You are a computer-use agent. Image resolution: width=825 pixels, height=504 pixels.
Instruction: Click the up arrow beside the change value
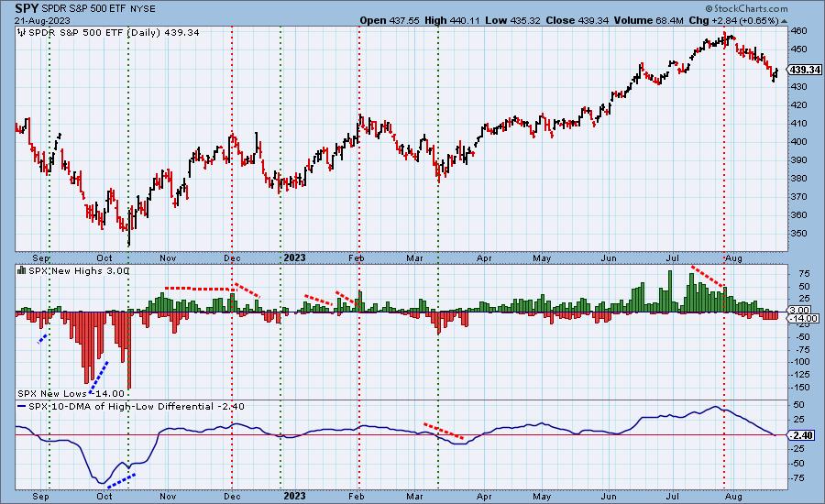click(x=785, y=21)
